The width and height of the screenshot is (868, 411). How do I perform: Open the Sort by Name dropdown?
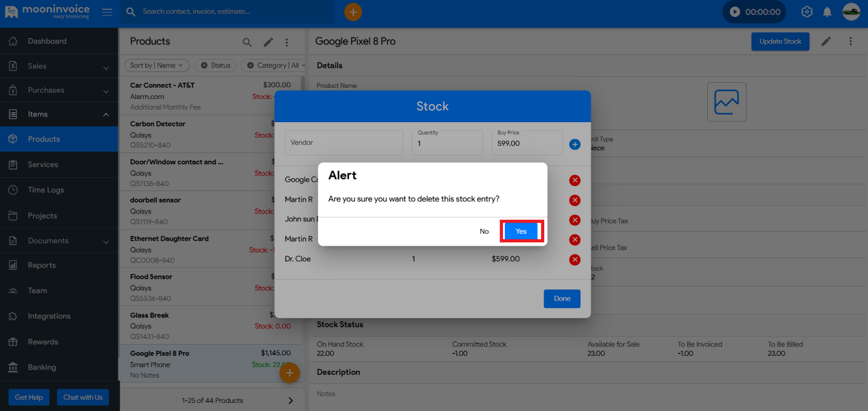pyautogui.click(x=157, y=65)
